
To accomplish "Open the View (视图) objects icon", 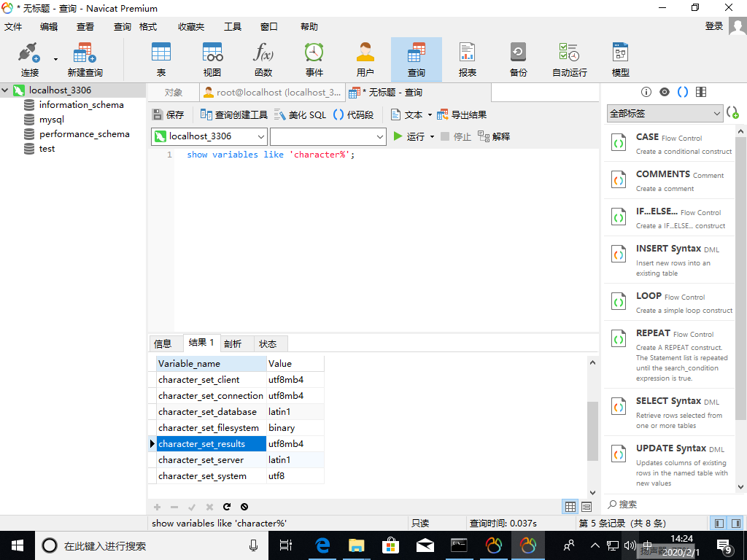I will click(212, 52).
